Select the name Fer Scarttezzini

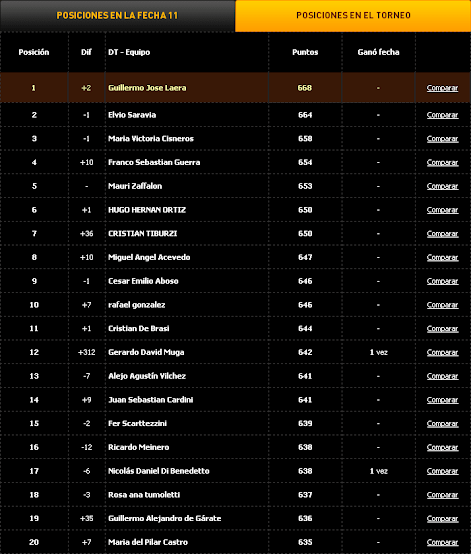(137, 424)
